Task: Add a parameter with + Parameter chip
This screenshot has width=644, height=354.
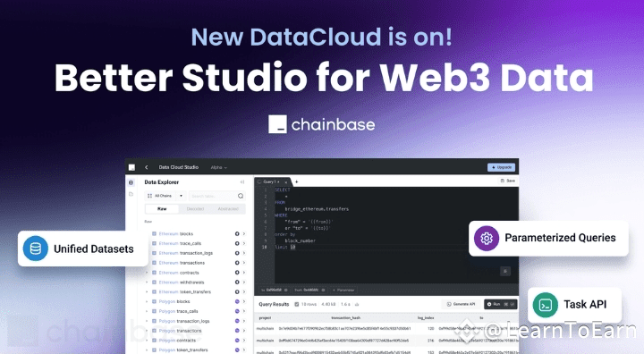Action: pos(343,290)
